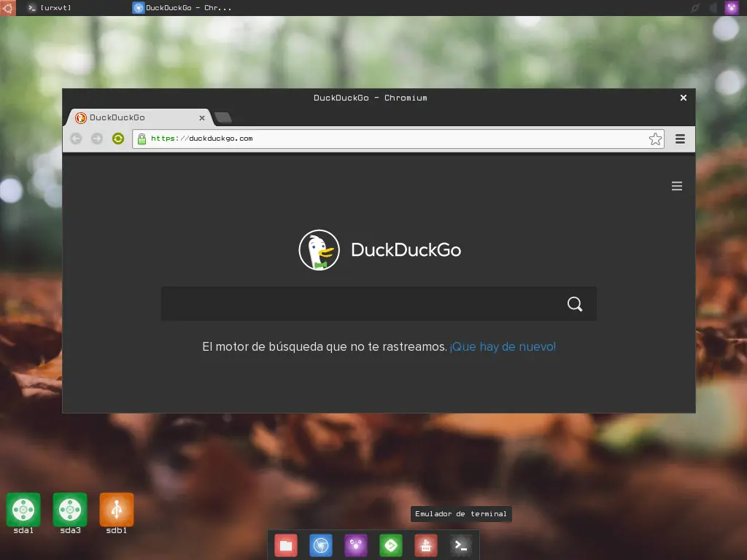Switch to the urxvt window in taskbar
Screen dimensions: 747x560
(x=50, y=7)
